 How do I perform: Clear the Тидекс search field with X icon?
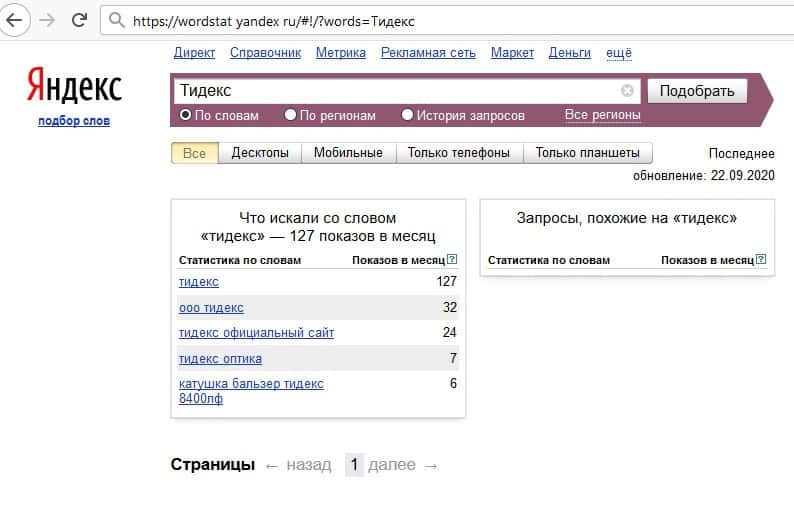click(627, 91)
